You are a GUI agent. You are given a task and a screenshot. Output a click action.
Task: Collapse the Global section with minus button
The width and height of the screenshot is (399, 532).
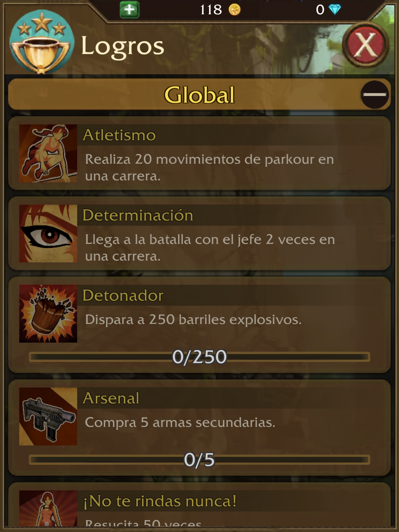pyautogui.click(x=375, y=95)
